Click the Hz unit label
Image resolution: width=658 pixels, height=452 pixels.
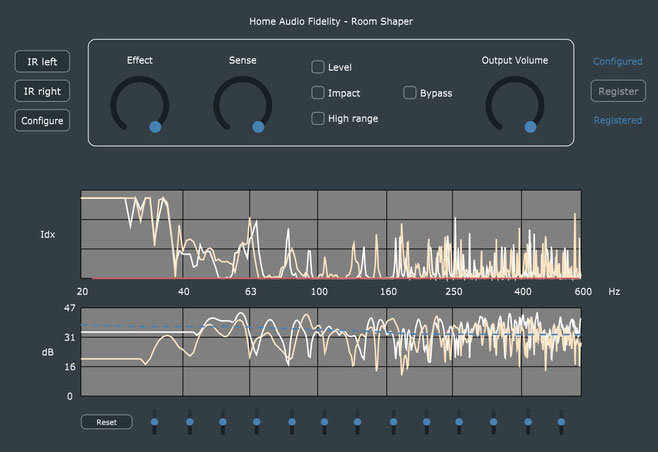614,292
